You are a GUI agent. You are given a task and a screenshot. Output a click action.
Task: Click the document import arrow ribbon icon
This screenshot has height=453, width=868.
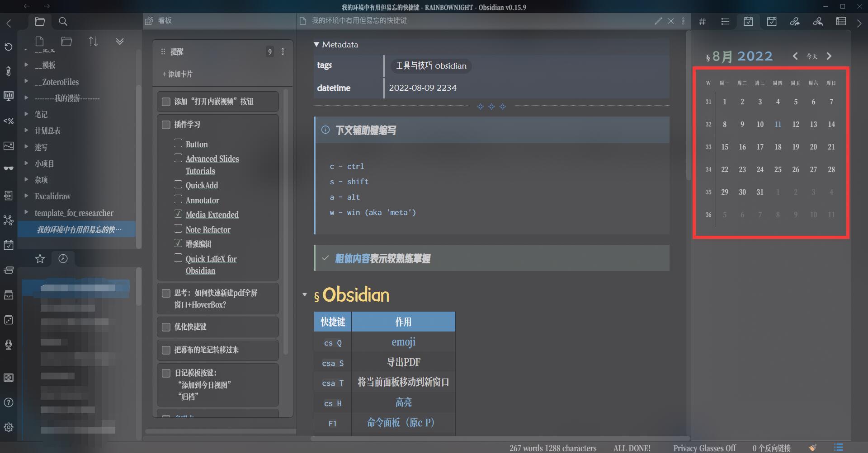pos(9,195)
